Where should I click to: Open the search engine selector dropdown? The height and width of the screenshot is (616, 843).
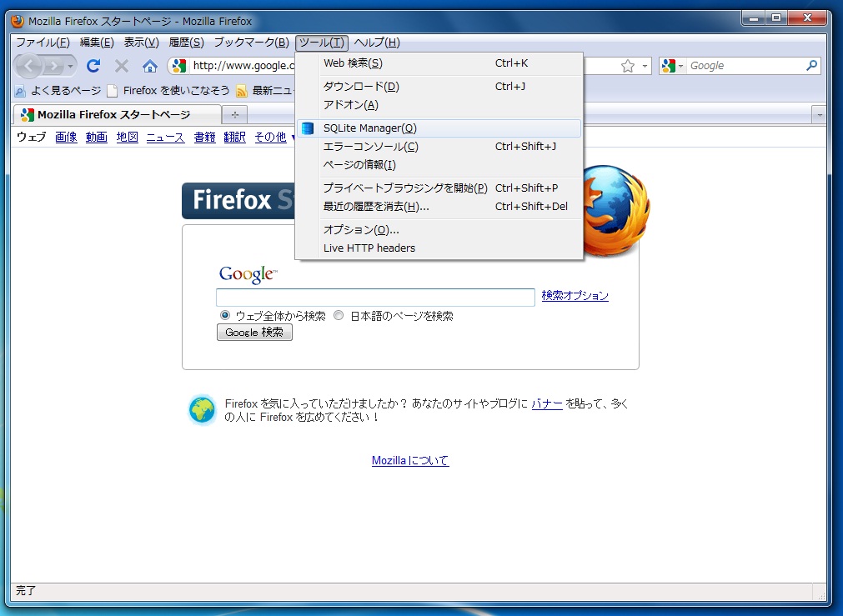coord(680,66)
